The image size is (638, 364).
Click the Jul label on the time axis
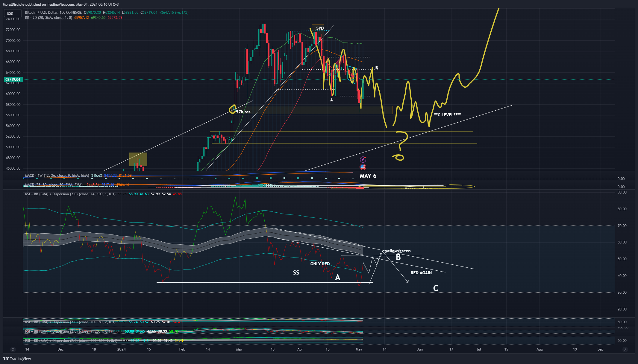coord(479,349)
